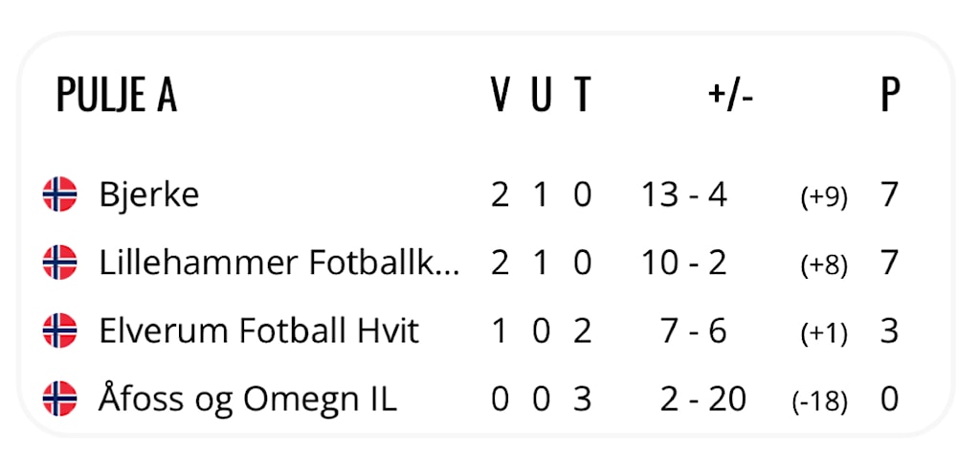Screen dimensions: 980x457
Task: Select the Åfoss og Omegn IL team name
Action: (248, 399)
